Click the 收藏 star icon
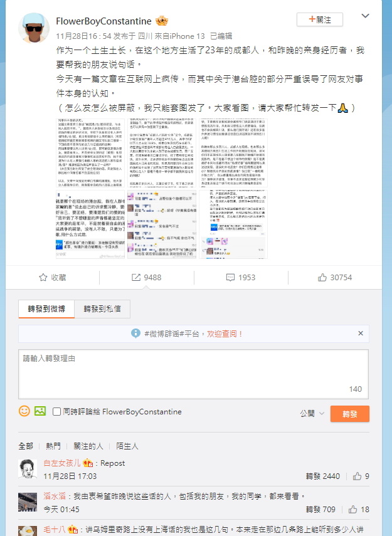This screenshot has width=392, height=536. pos(43,277)
